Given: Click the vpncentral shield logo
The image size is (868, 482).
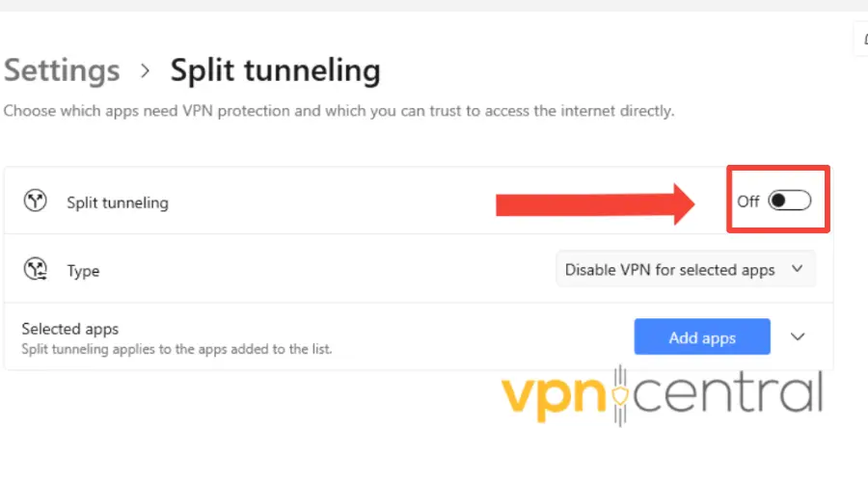Looking at the screenshot, I should click(620, 395).
